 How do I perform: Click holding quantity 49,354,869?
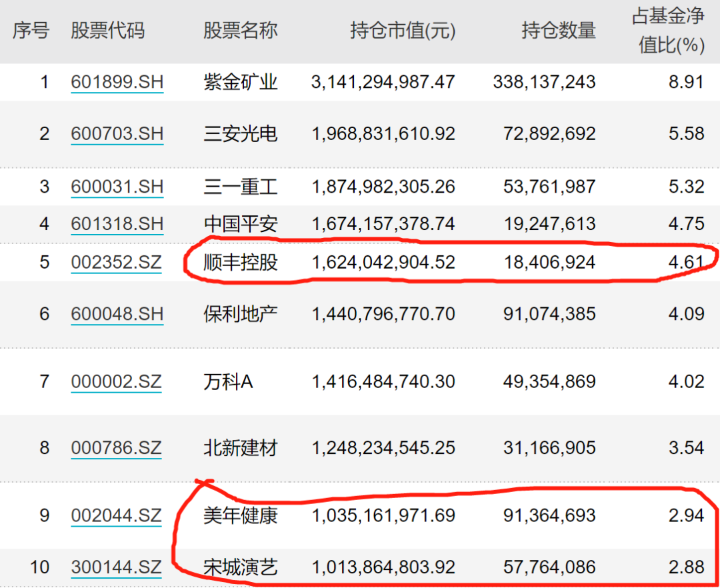pyautogui.click(x=549, y=382)
